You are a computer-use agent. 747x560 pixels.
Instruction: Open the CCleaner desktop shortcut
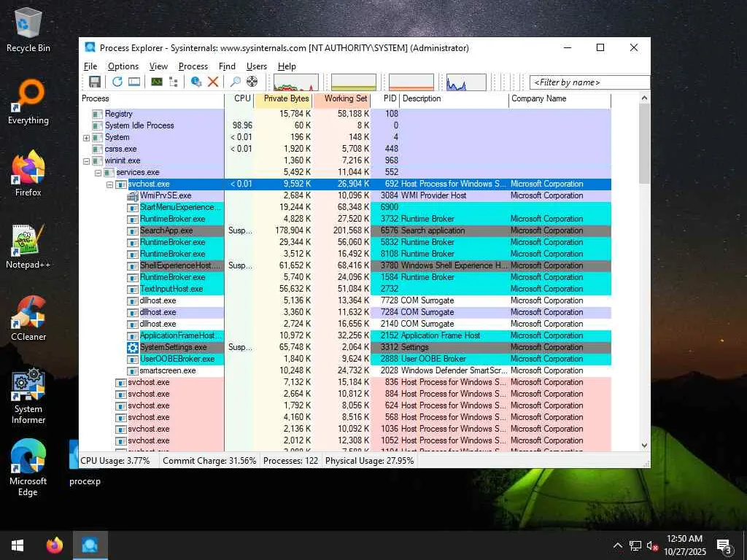[28, 318]
